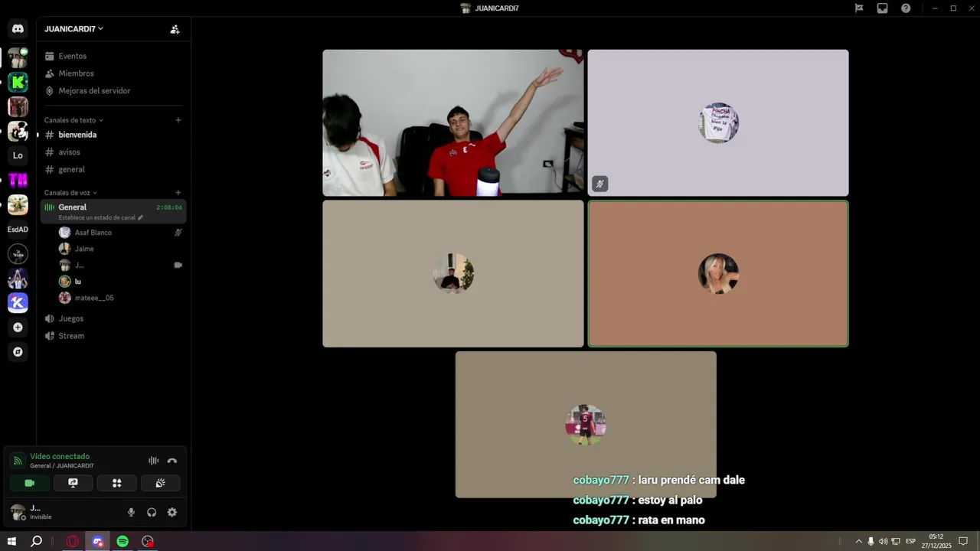980x551 pixels.
Task: Open the noise suppression waveform icon
Action: tap(153, 461)
